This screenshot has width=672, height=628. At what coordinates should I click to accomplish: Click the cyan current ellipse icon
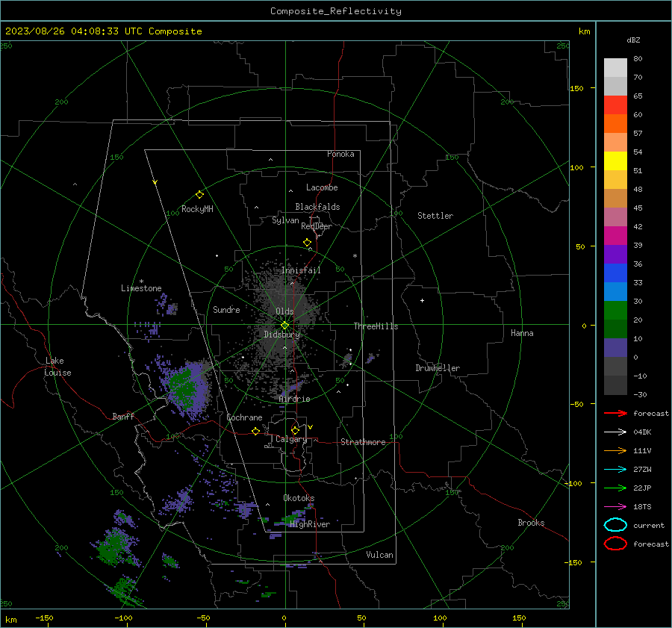coord(615,525)
